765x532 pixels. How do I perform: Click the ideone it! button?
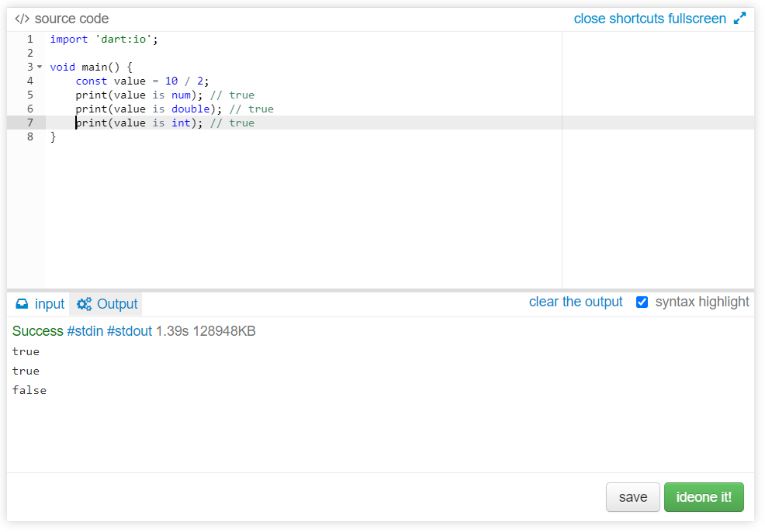coord(704,497)
